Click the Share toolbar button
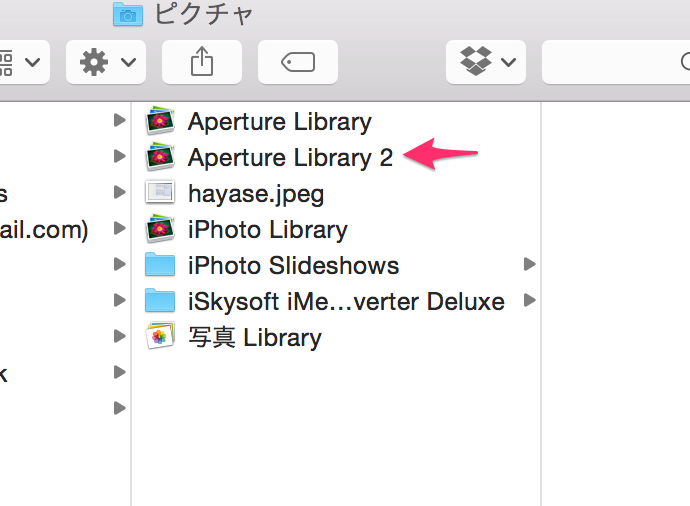Viewport: 690px width, 506px height. click(202, 62)
